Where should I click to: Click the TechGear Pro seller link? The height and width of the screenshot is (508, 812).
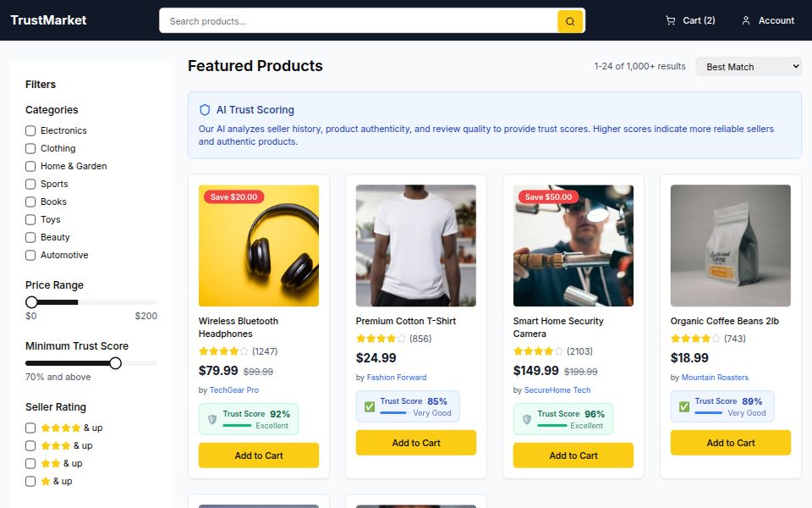click(x=235, y=389)
